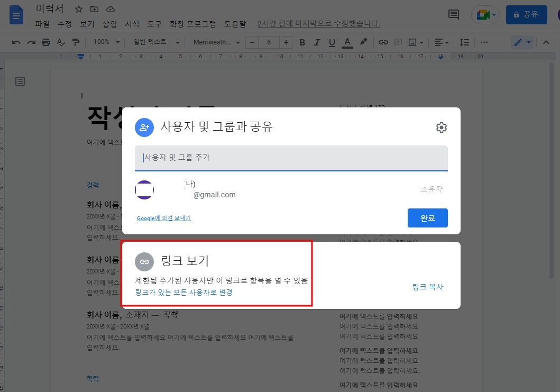Click the add people icon in dialog
This screenshot has width=560, height=392.
coord(144,127)
